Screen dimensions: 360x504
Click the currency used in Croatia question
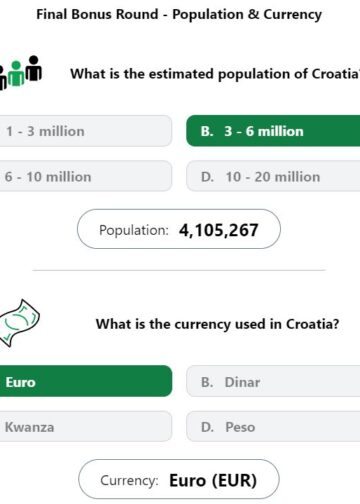tap(217, 324)
